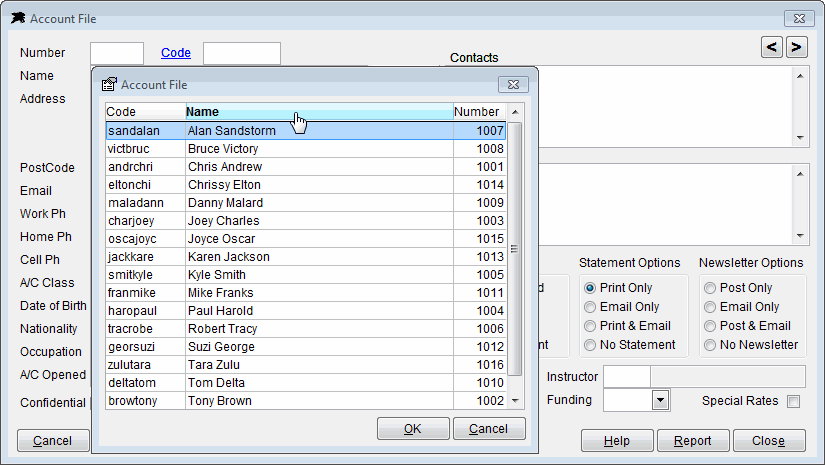Select Print Only statement option
Viewport: 825px width, 465px height.
point(590,288)
